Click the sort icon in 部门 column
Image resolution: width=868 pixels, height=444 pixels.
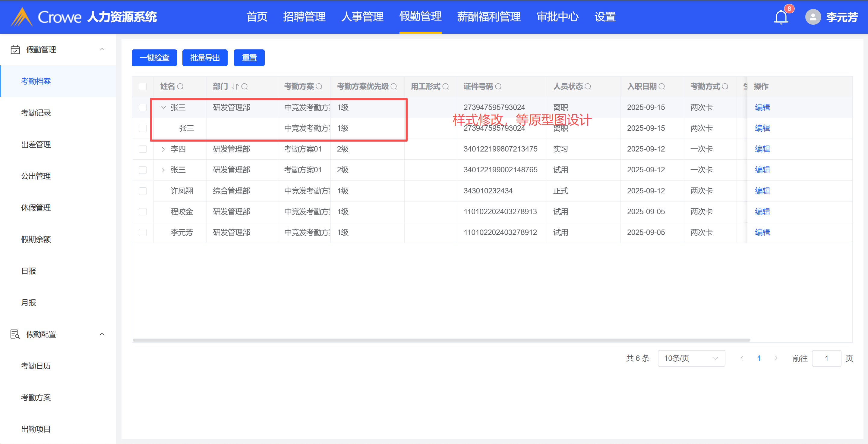click(x=235, y=86)
